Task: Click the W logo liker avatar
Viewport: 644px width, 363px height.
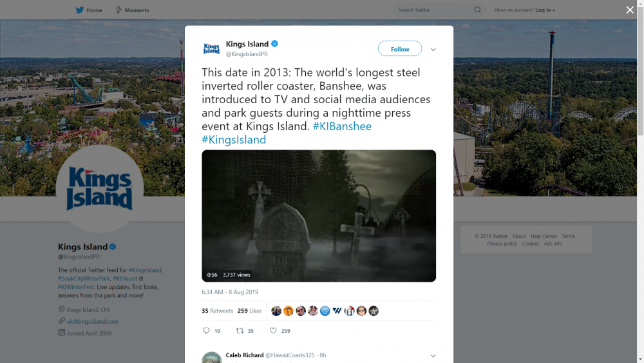Action: pyautogui.click(x=337, y=311)
